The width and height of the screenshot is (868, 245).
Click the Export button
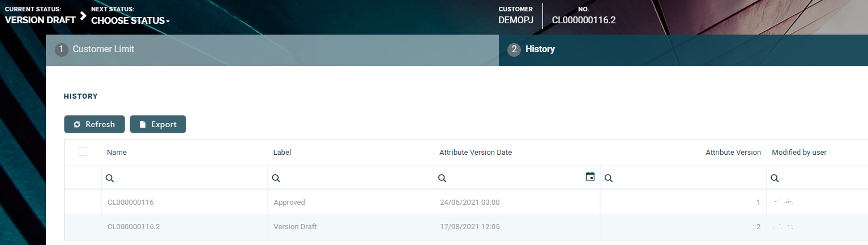[x=158, y=124]
